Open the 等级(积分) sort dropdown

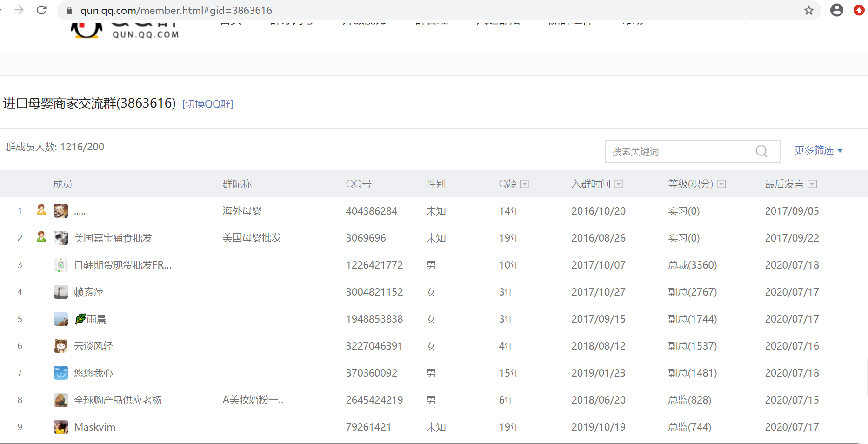(x=721, y=184)
